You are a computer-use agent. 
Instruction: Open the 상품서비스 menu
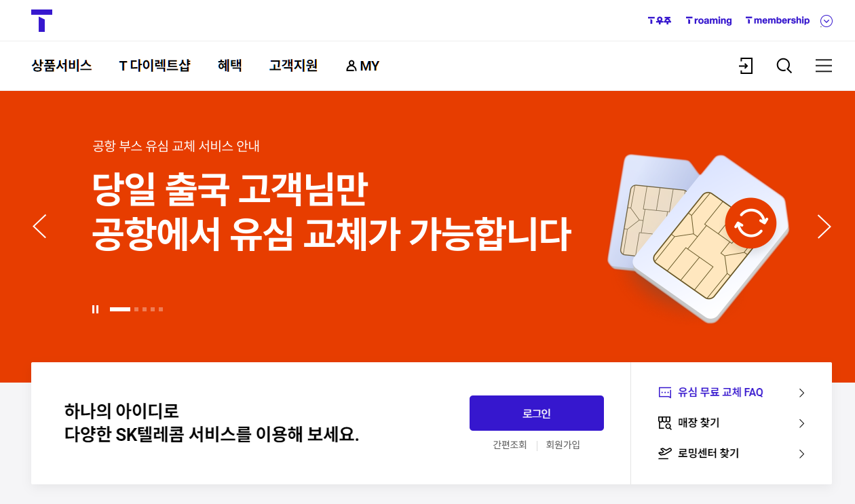pyautogui.click(x=62, y=66)
